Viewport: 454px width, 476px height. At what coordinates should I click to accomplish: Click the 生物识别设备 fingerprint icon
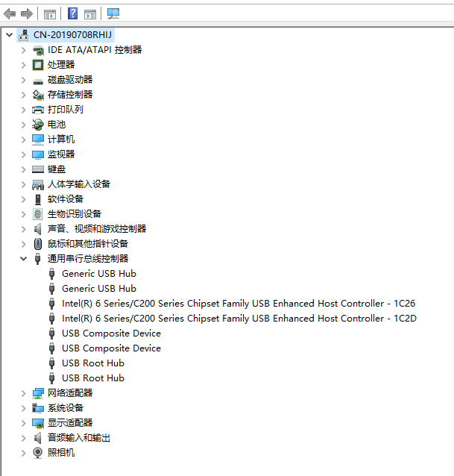pos(37,214)
